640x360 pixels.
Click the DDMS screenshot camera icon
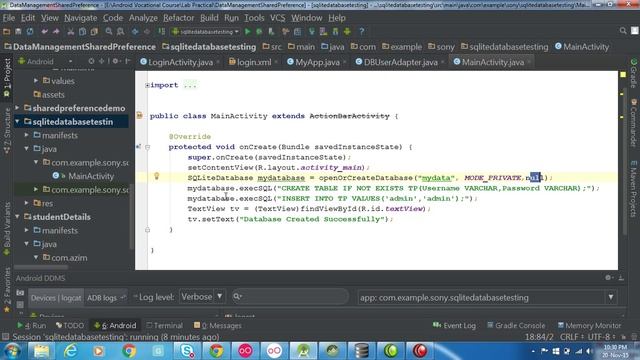tap(20, 293)
